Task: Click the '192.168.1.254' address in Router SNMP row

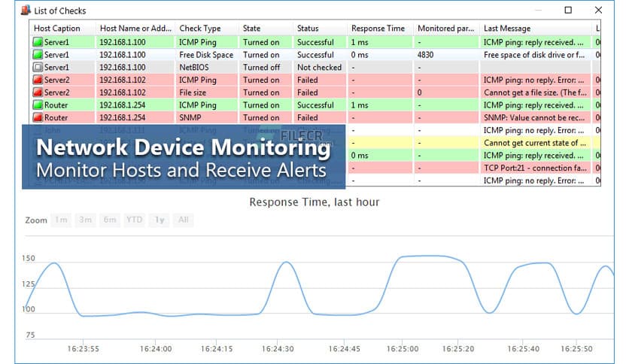Action: [123, 117]
